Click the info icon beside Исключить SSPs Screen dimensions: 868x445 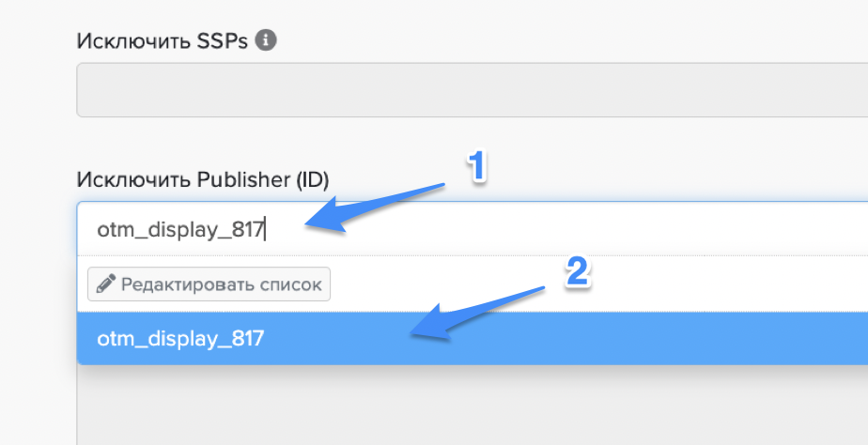[x=266, y=41]
